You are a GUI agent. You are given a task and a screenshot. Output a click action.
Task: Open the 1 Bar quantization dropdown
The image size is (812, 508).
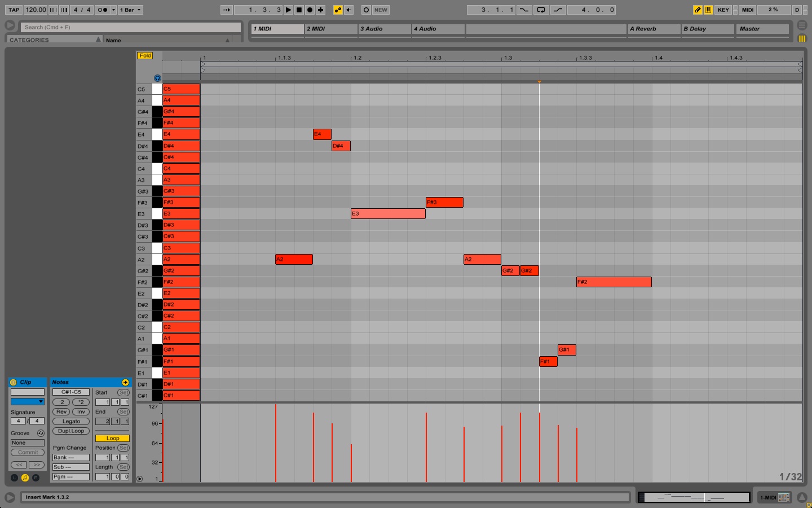point(130,10)
